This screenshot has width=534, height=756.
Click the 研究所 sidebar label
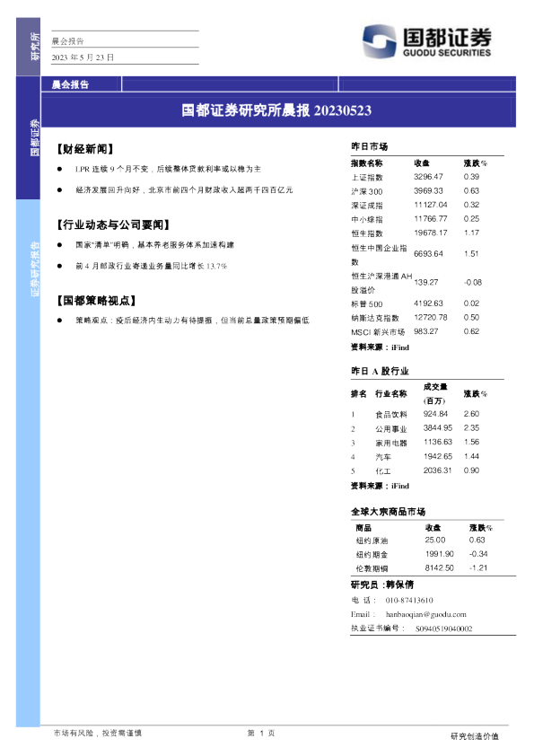click(35, 47)
